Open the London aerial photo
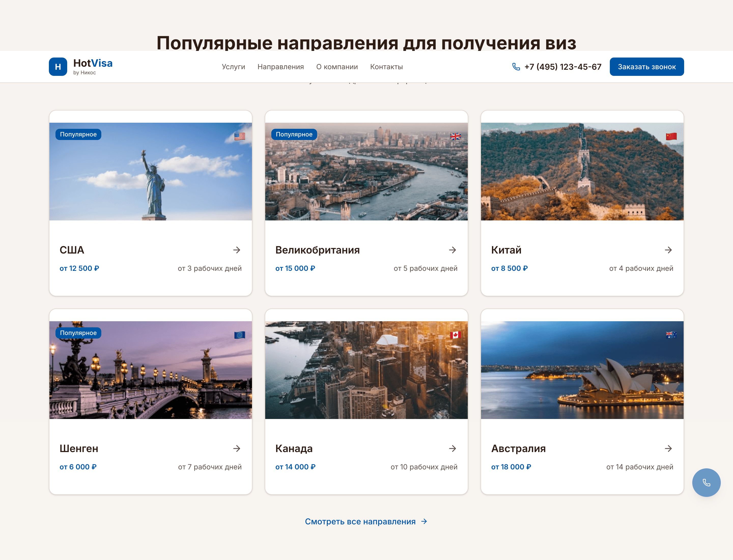 366,171
